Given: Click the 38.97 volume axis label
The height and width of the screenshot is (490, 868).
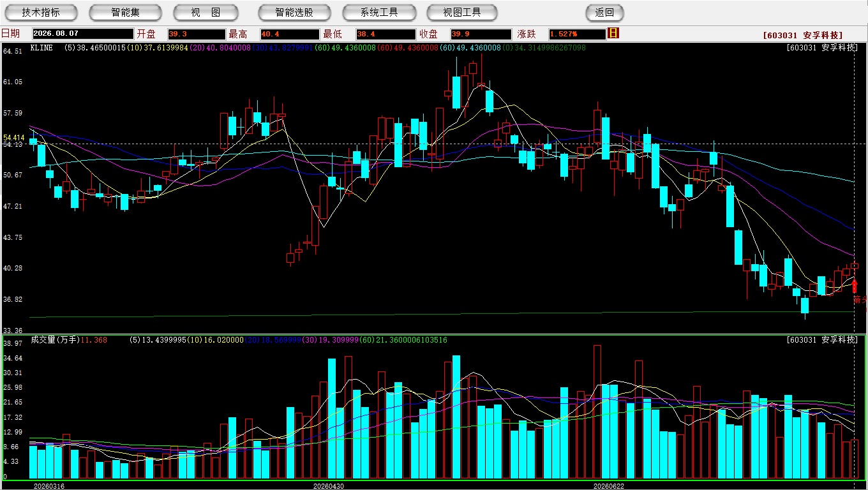Looking at the screenshot, I should pos(13,344).
